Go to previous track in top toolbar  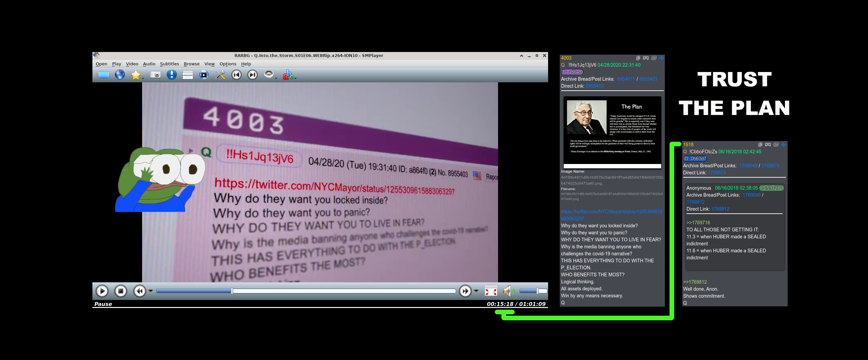[237, 75]
